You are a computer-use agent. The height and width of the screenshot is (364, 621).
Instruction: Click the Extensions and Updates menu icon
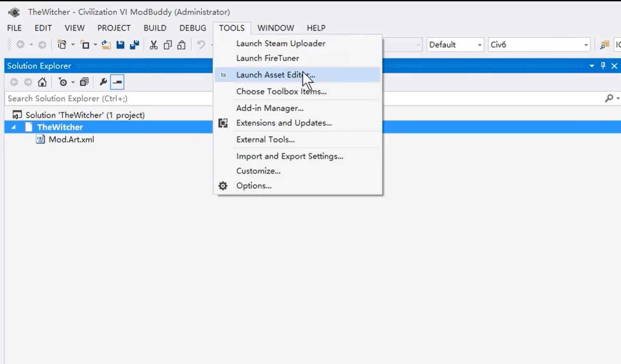click(x=223, y=123)
